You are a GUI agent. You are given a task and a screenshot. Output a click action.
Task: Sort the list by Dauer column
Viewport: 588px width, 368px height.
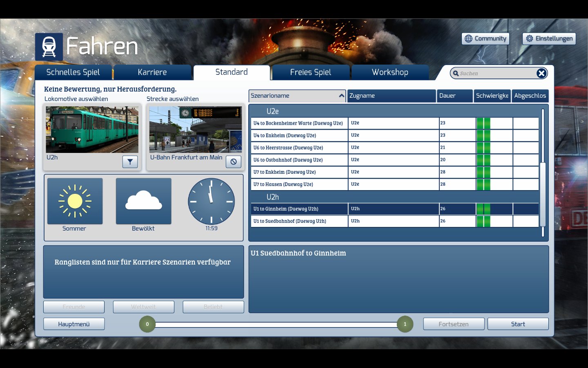pos(454,96)
